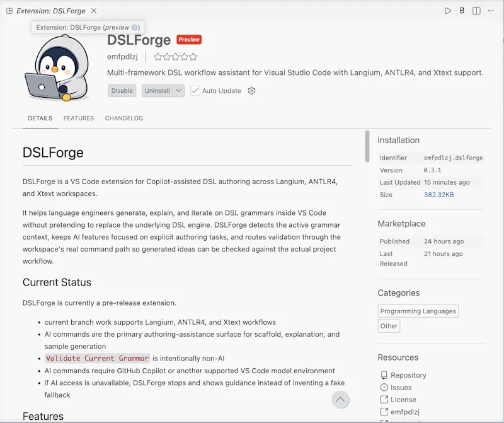
Task: Click the '15 minutes ago' last updated value
Action: [447, 182]
